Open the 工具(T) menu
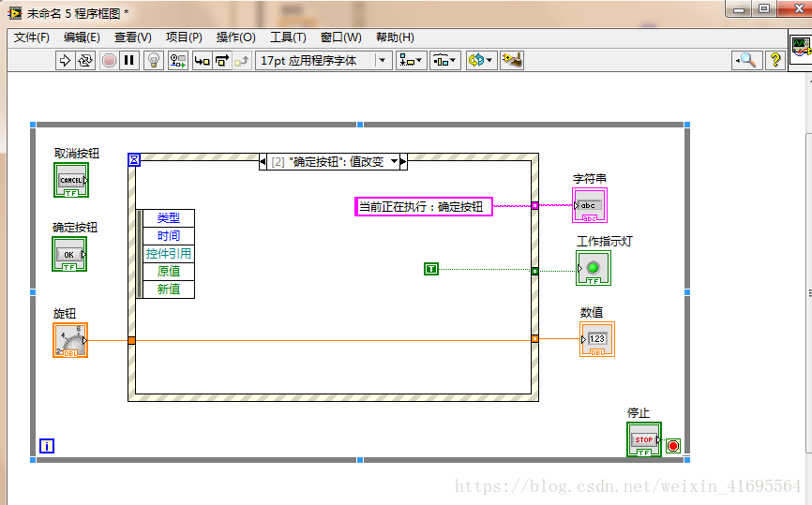The height and width of the screenshot is (505, 812). [288, 37]
